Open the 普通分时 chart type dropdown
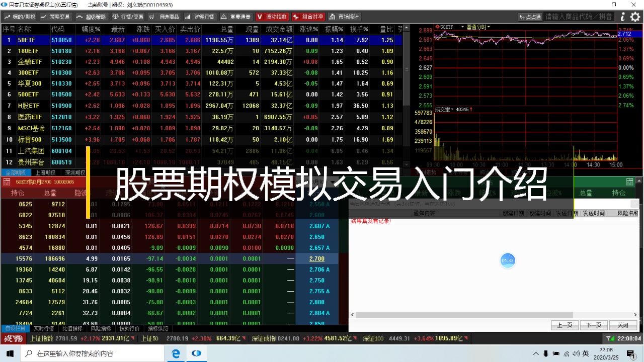644x362 pixels. (x=478, y=27)
